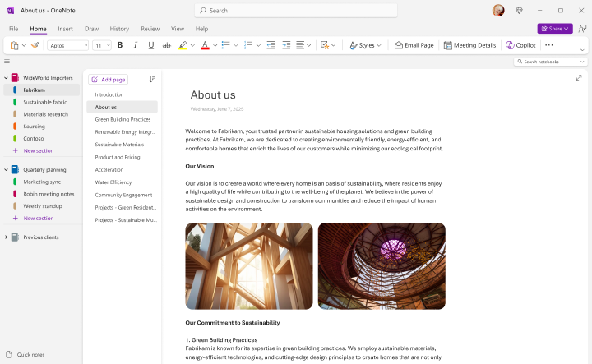Click the sort pages icon

pos(152,79)
